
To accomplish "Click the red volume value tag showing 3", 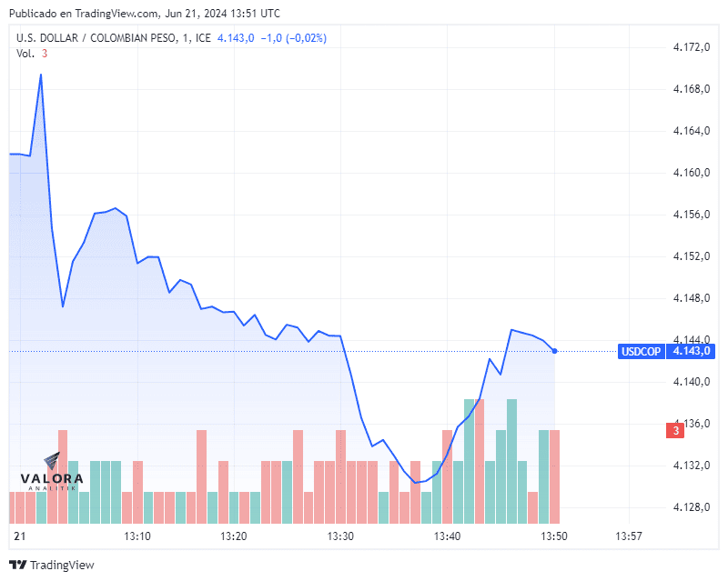I will [x=675, y=431].
